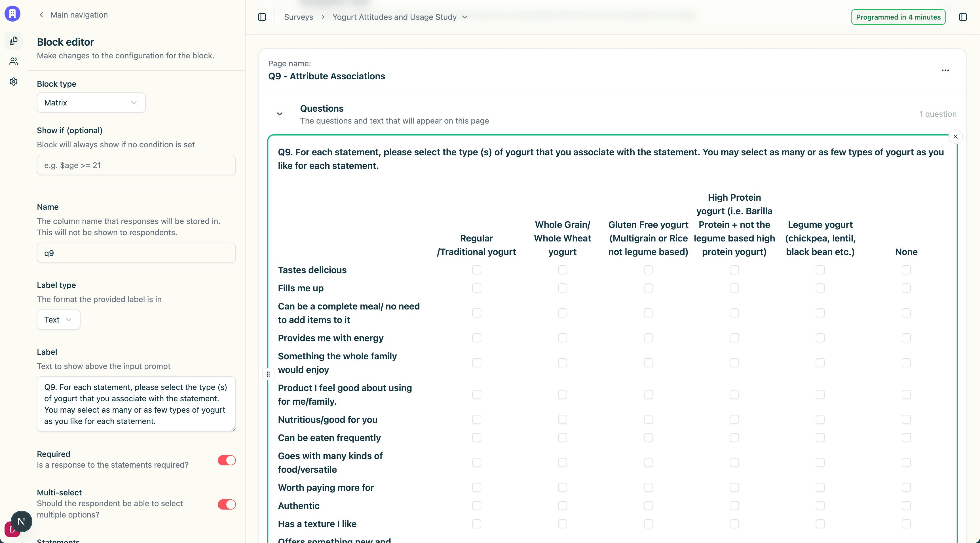Screen dimensions: 980x543
Task: Open the Label type Text dropdown
Action: point(58,319)
